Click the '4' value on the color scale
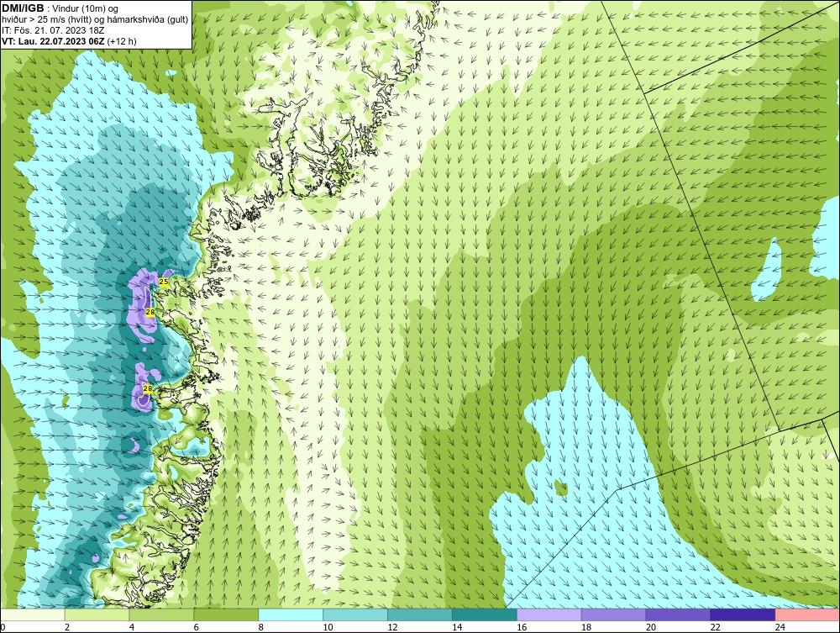 (132, 627)
